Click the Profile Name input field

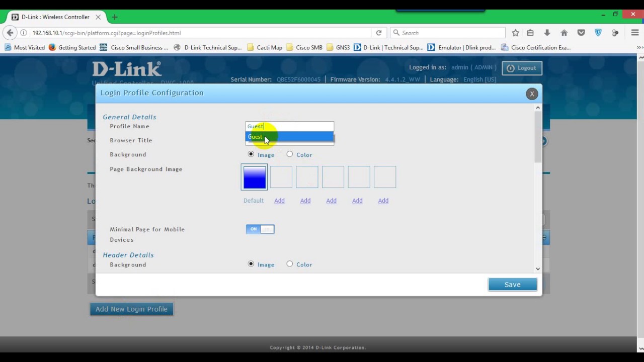(x=289, y=126)
